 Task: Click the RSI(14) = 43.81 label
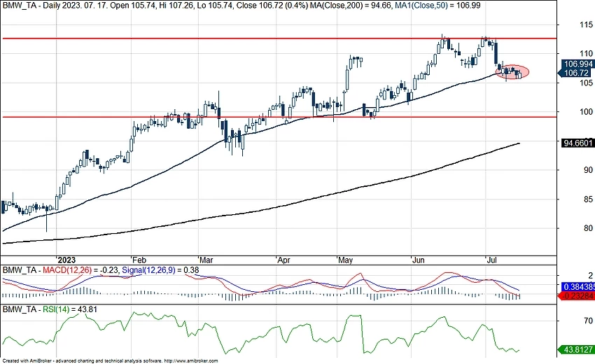[70, 309]
